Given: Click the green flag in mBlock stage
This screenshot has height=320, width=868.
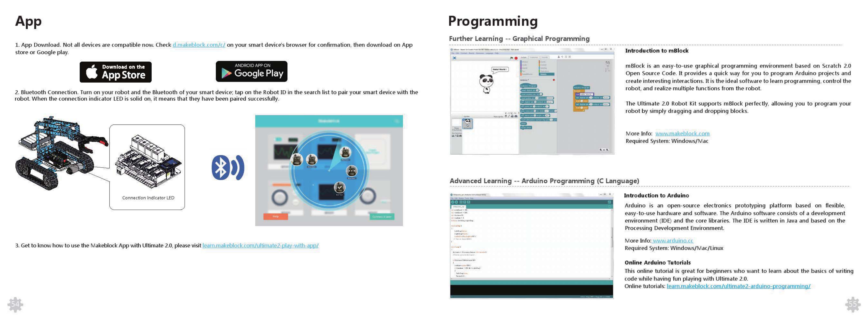Looking at the screenshot, I should 511,58.
